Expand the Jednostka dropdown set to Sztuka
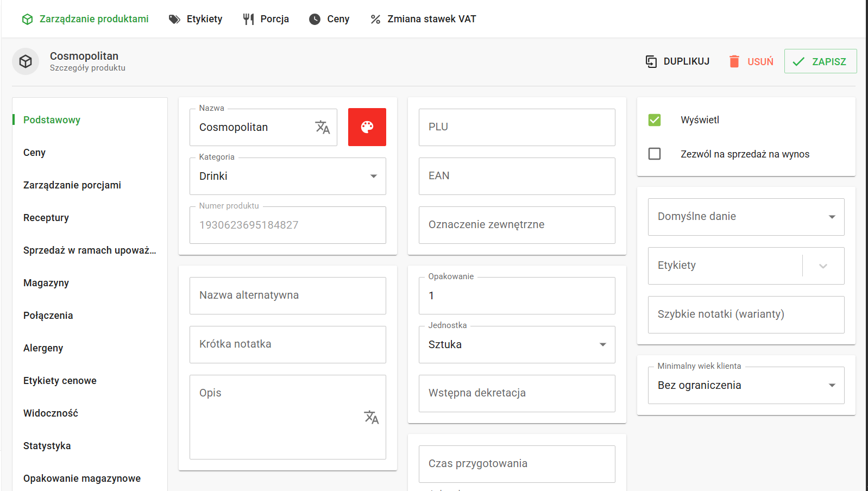The width and height of the screenshot is (868, 491). [517, 344]
